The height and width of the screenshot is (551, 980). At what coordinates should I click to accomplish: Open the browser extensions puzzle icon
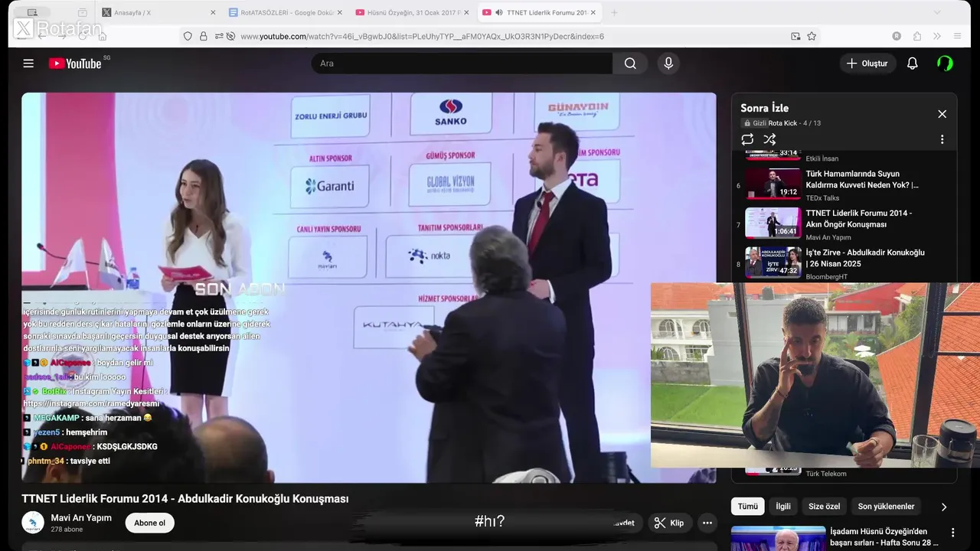[916, 36]
